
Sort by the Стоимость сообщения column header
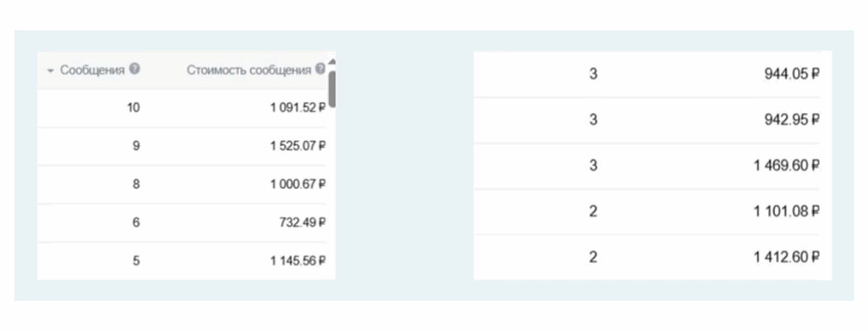point(249,70)
